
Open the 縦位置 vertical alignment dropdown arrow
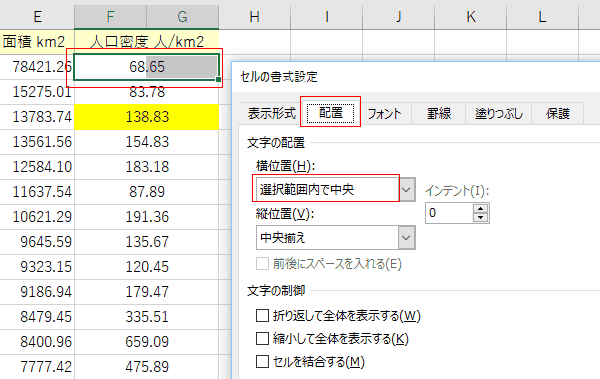pyautogui.click(x=406, y=238)
